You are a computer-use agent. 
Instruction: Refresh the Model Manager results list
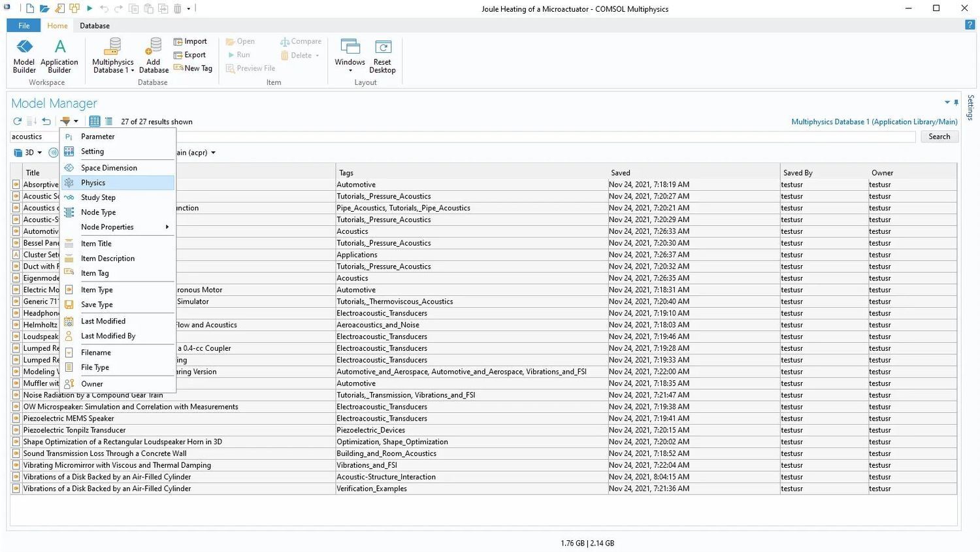16,121
